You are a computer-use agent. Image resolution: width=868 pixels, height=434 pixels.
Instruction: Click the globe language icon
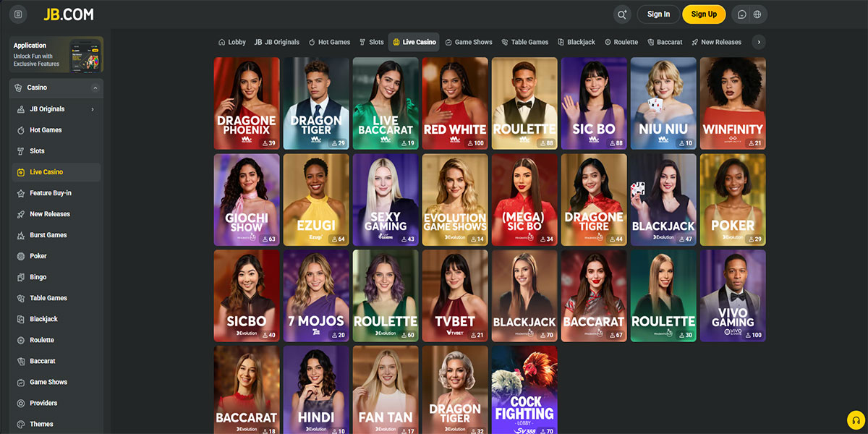[x=757, y=14]
